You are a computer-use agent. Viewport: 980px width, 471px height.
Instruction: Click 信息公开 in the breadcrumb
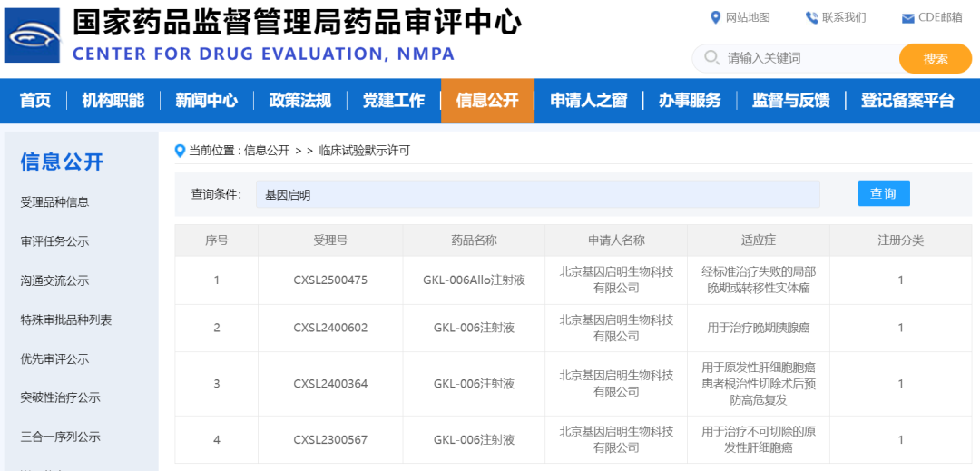click(x=267, y=151)
